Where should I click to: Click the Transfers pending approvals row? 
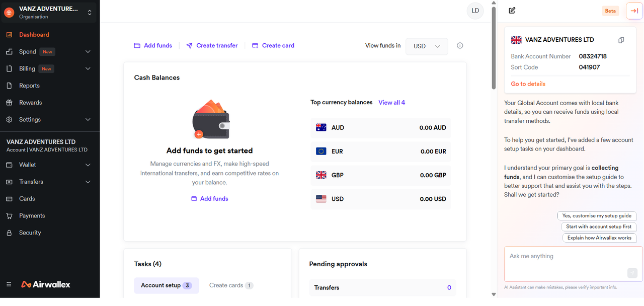[383, 288]
